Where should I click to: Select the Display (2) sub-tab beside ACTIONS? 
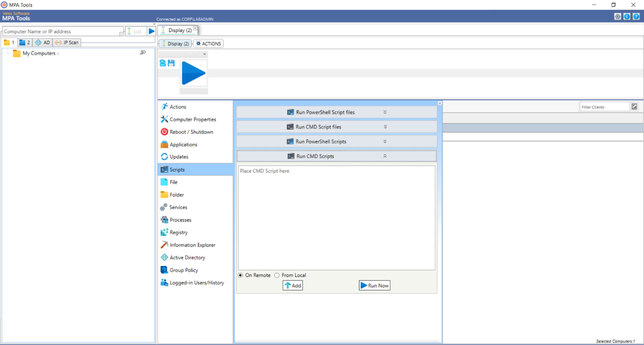[175, 44]
